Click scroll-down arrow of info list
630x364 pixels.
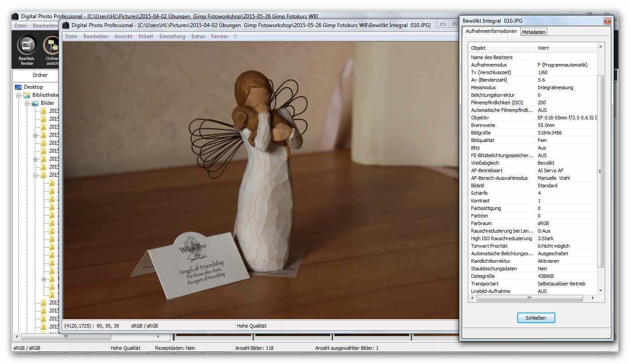coord(601,291)
